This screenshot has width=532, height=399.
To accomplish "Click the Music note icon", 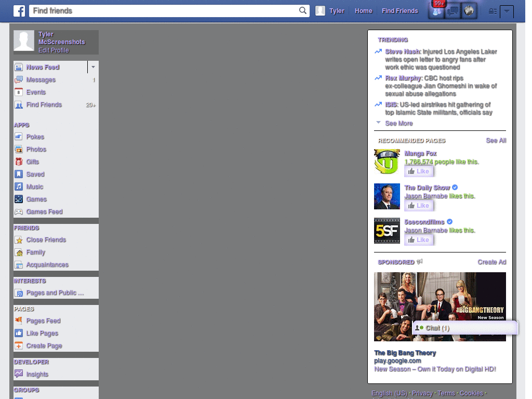I will pos(19,187).
